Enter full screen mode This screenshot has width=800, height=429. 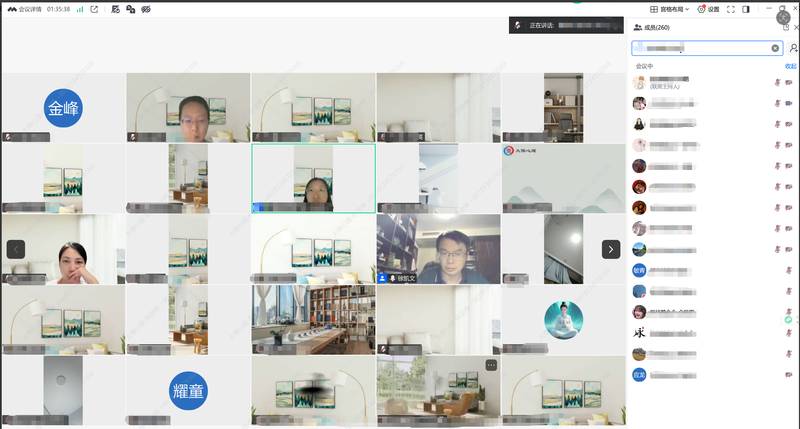(x=731, y=9)
